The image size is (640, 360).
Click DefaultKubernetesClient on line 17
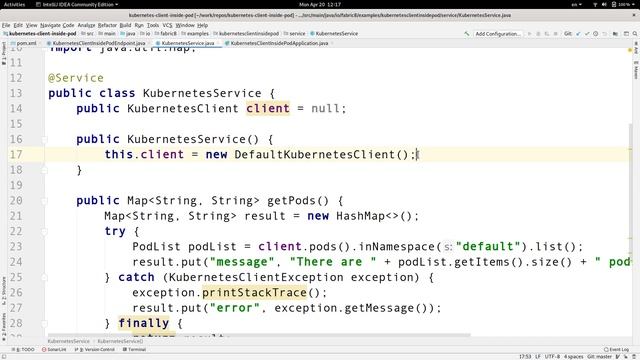point(315,155)
